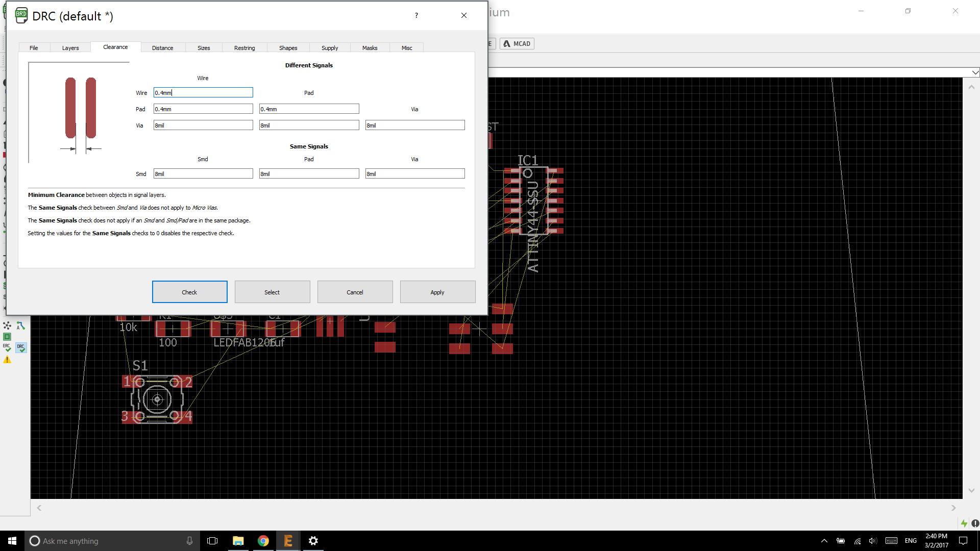This screenshot has width=980, height=551.
Task: Click the vertical scrollbar down arrow
Action: point(971,490)
